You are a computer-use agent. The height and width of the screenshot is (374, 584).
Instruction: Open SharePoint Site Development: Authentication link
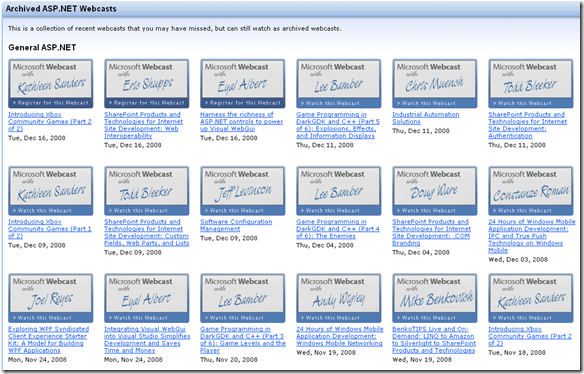tap(527, 125)
